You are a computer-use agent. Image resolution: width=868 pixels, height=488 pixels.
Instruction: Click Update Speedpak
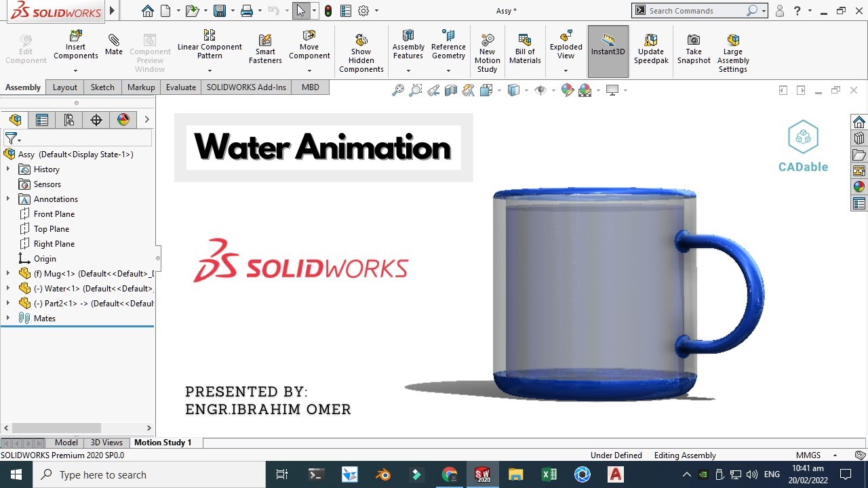(x=651, y=49)
